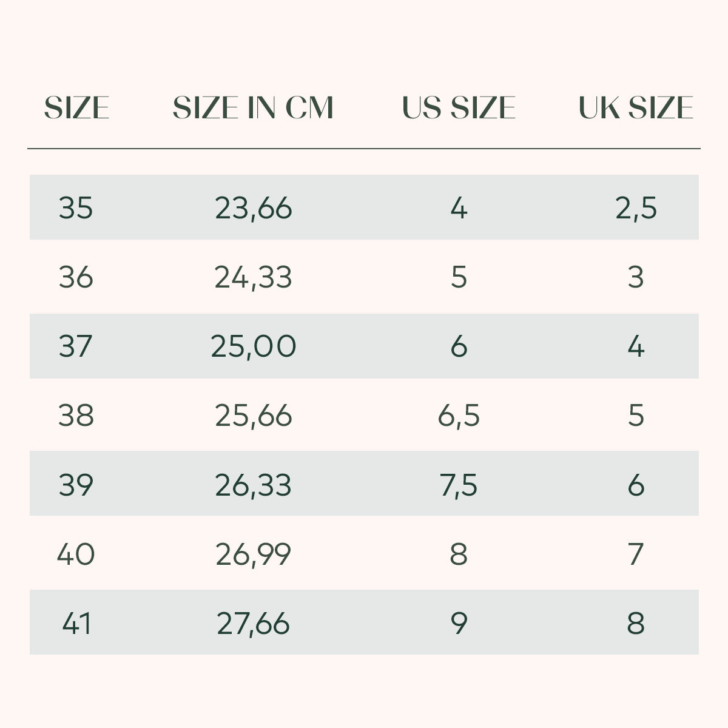Click the SIZE IN CM header
This screenshot has height=728, width=728.
tap(254, 108)
